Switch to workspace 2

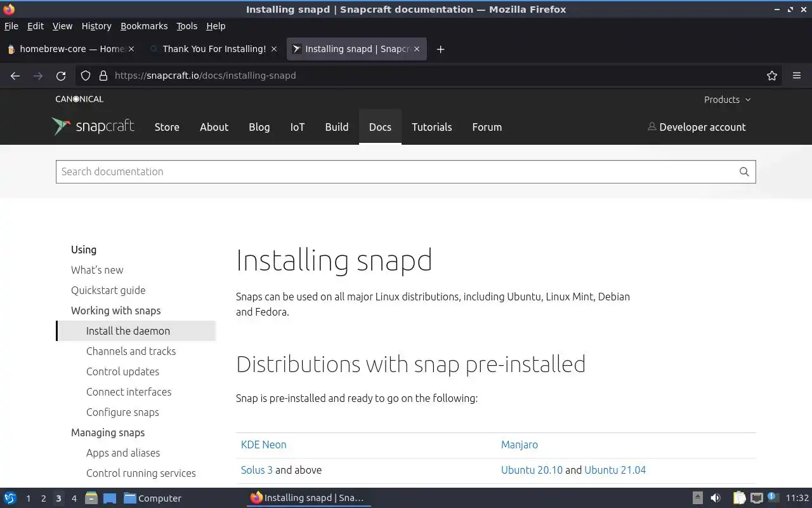pyautogui.click(x=43, y=498)
